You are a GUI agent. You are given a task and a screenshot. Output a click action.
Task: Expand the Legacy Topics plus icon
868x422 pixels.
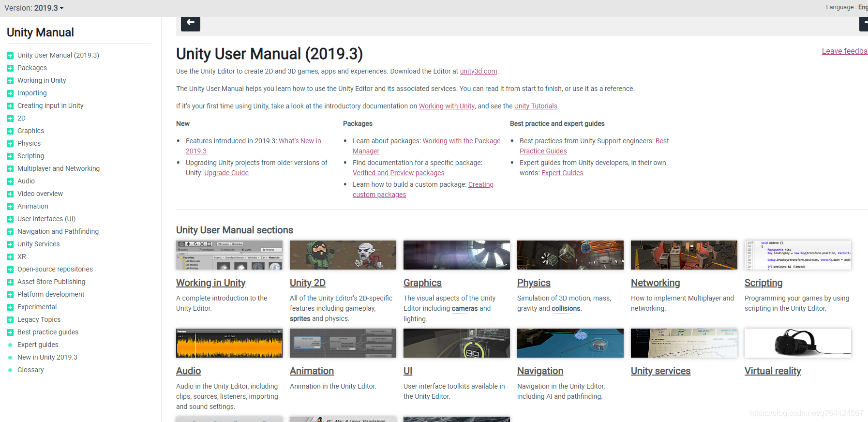[x=10, y=320]
